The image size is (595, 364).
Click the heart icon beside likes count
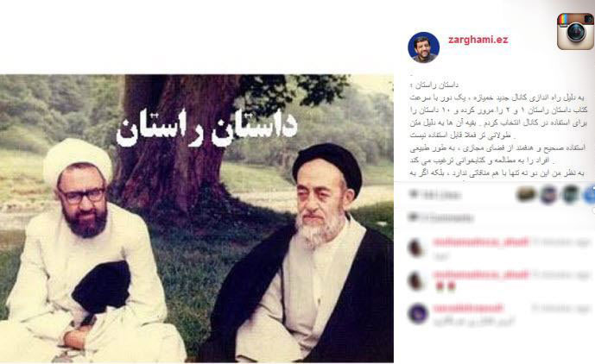coord(413,195)
